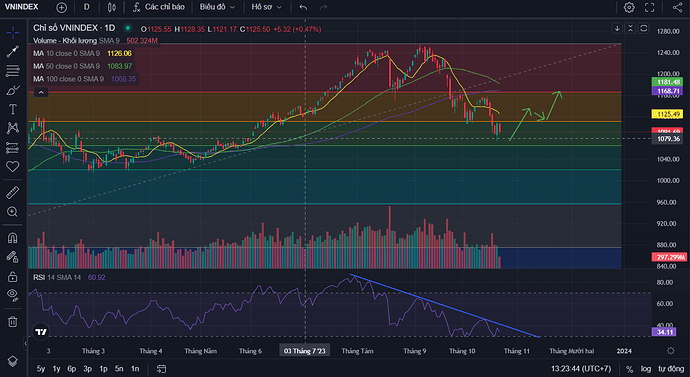Toggle stay-in-drawing-mode pencil lock

pos(13,257)
